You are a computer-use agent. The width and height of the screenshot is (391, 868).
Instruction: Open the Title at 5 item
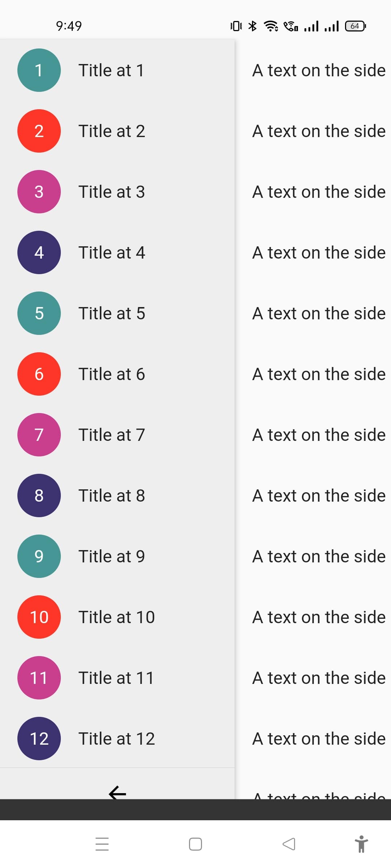click(x=112, y=313)
